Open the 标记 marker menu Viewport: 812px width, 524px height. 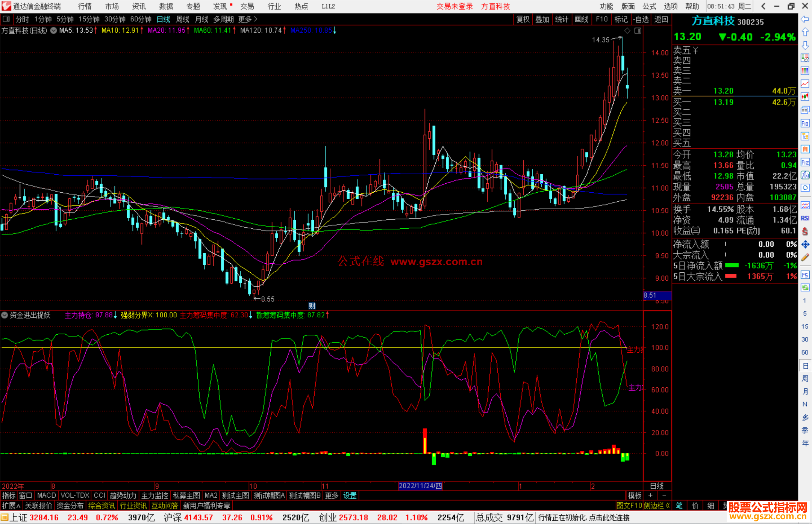point(621,19)
